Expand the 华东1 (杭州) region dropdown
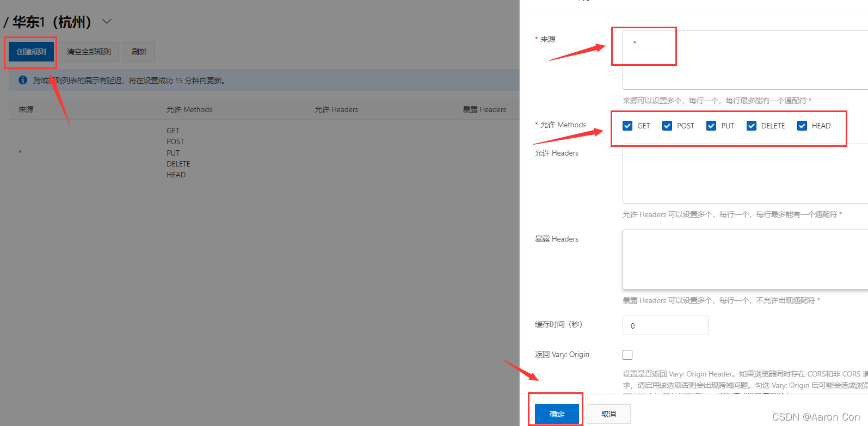868x426 pixels. pyautogui.click(x=107, y=22)
